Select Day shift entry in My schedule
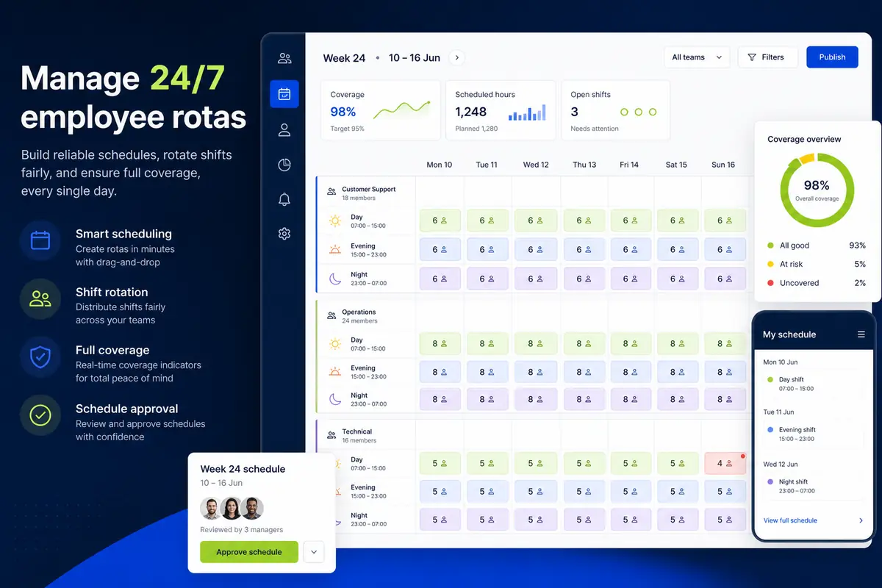 coord(812,384)
